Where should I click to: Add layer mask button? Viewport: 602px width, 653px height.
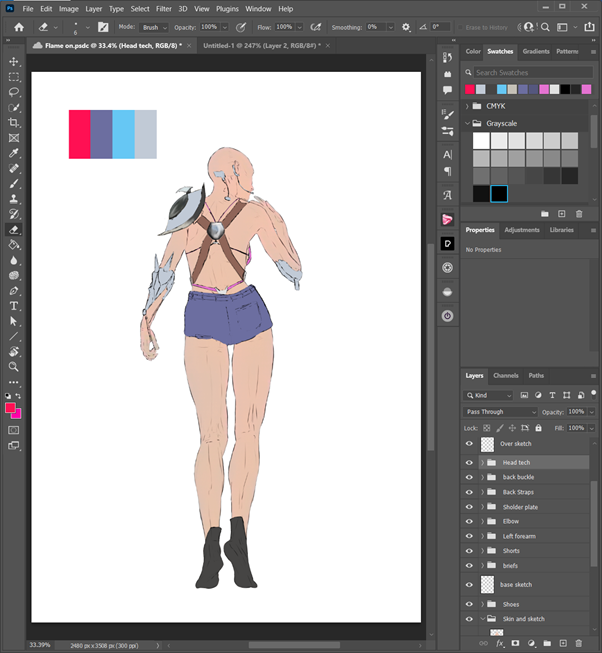point(515,643)
